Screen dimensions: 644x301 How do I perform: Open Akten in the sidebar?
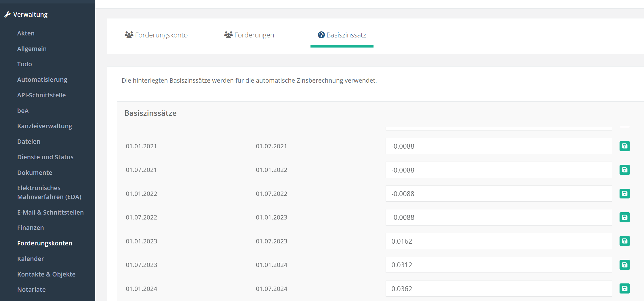pos(26,33)
